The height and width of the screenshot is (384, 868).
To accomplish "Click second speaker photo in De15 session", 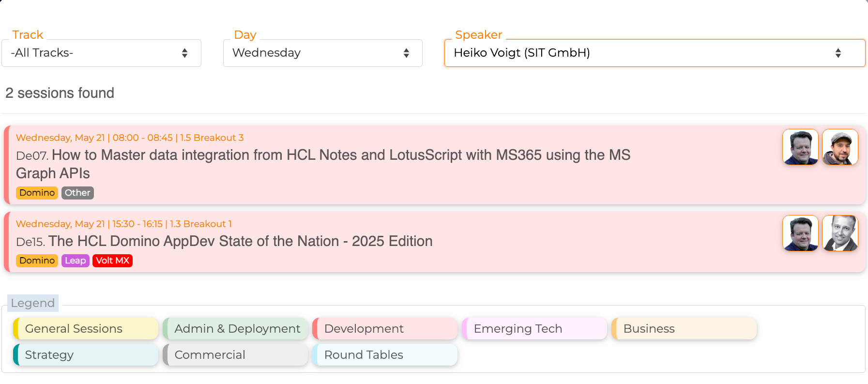I will [840, 233].
